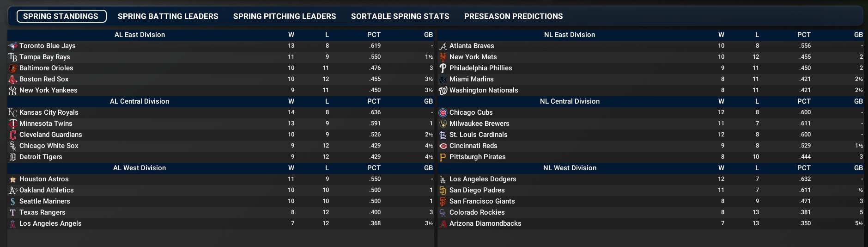Open the Los Angeles Dodgers team link
Viewport: 868px width, 247px height.
(x=483, y=179)
